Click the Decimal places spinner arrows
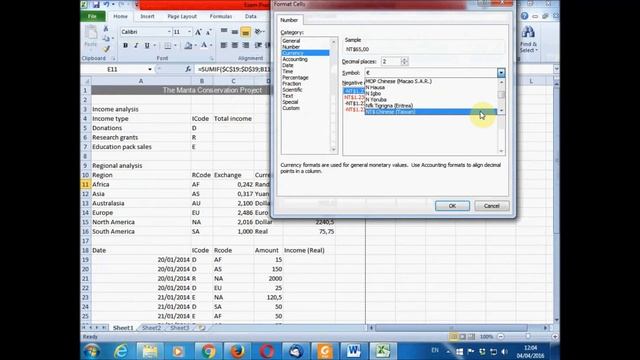This screenshot has width=640, height=360. 404,62
